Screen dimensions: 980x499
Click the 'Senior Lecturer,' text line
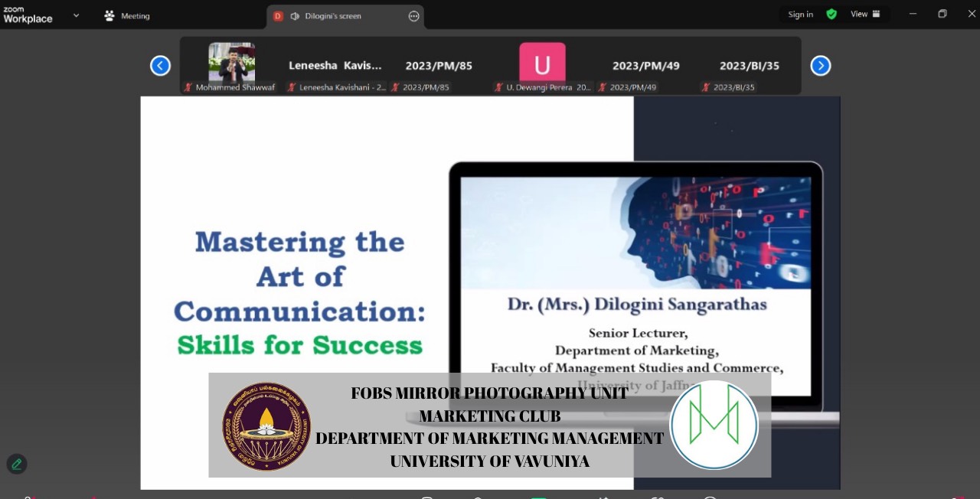click(x=638, y=333)
